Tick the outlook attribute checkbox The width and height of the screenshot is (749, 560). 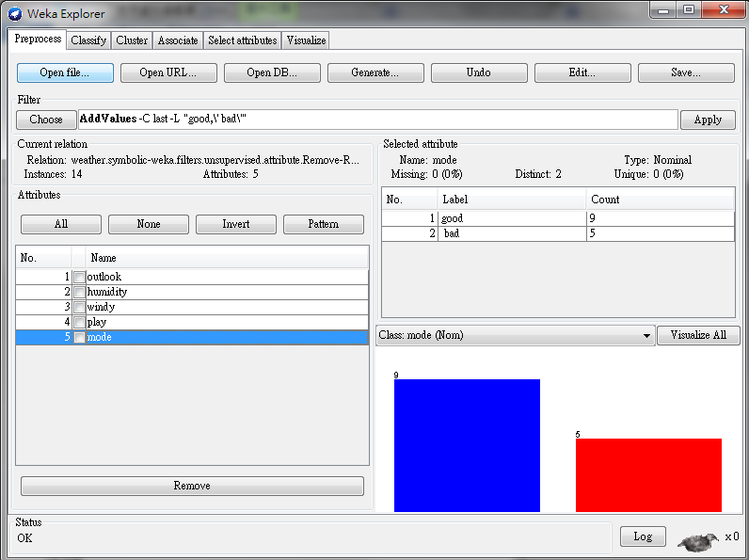coord(79,278)
